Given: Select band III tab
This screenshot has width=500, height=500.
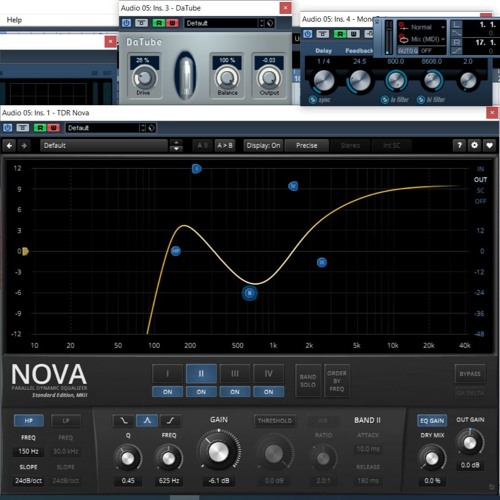Looking at the screenshot, I should click(x=235, y=374).
